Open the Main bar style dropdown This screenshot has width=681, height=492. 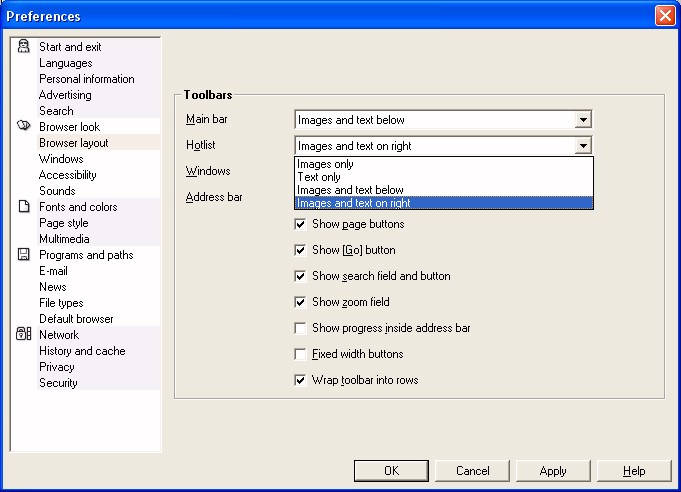point(583,120)
